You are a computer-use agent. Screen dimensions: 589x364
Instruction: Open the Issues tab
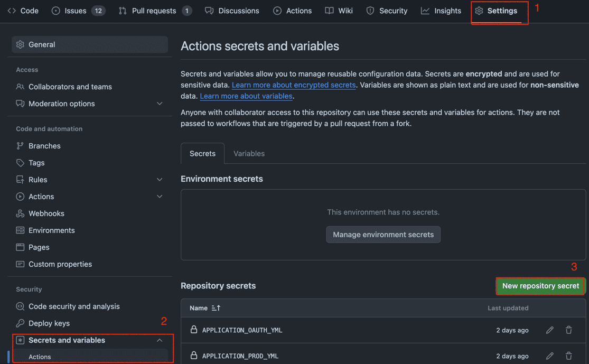pyautogui.click(x=78, y=11)
